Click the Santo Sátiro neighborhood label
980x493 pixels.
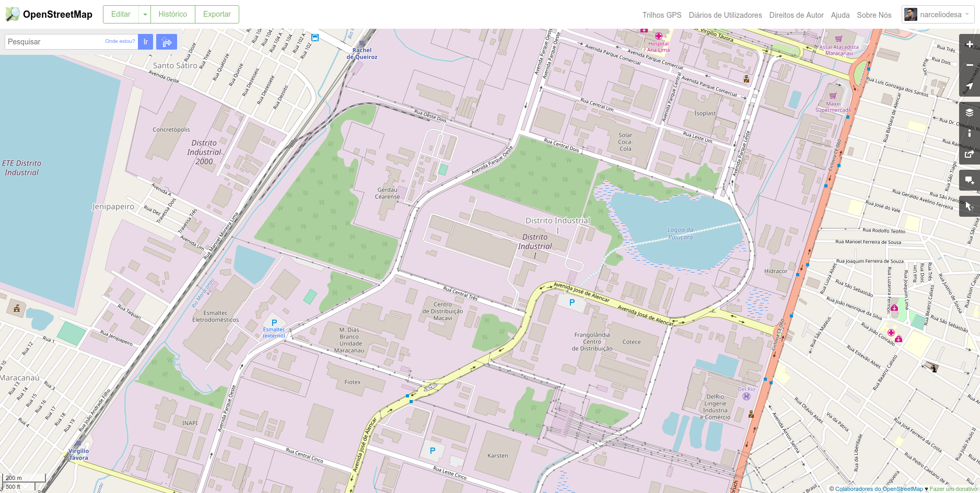coord(175,66)
